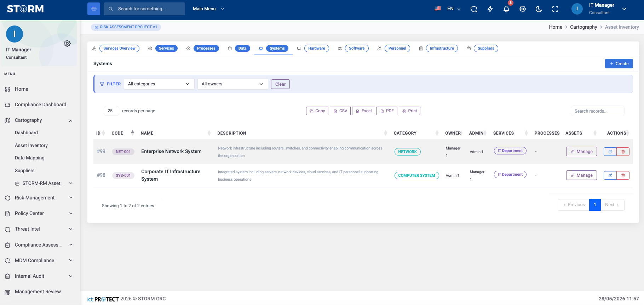644x305 pixels.
Task: Manage assets for Enterprise Network System
Action: (x=581, y=152)
